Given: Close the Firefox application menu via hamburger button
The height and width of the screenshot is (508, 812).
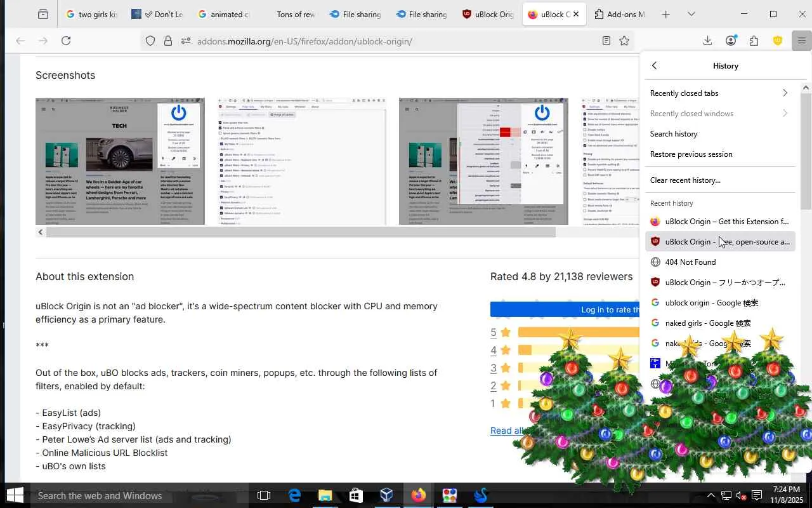Looking at the screenshot, I should tap(801, 41).
